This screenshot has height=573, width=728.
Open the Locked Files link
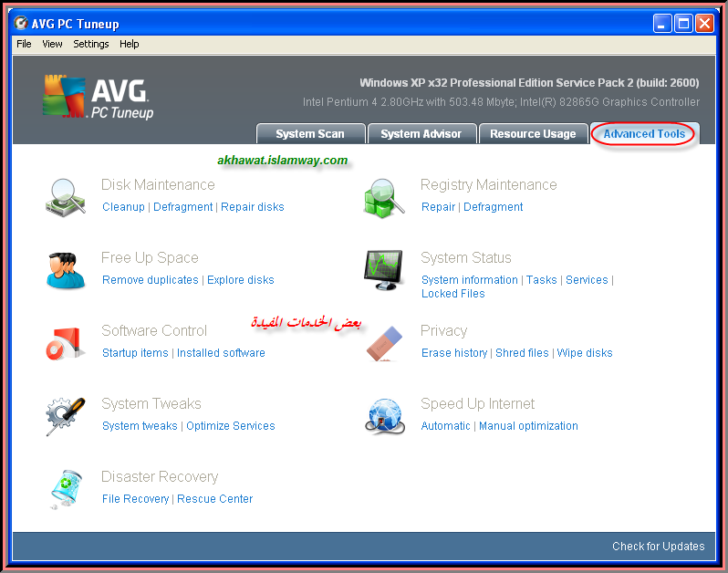click(x=453, y=294)
